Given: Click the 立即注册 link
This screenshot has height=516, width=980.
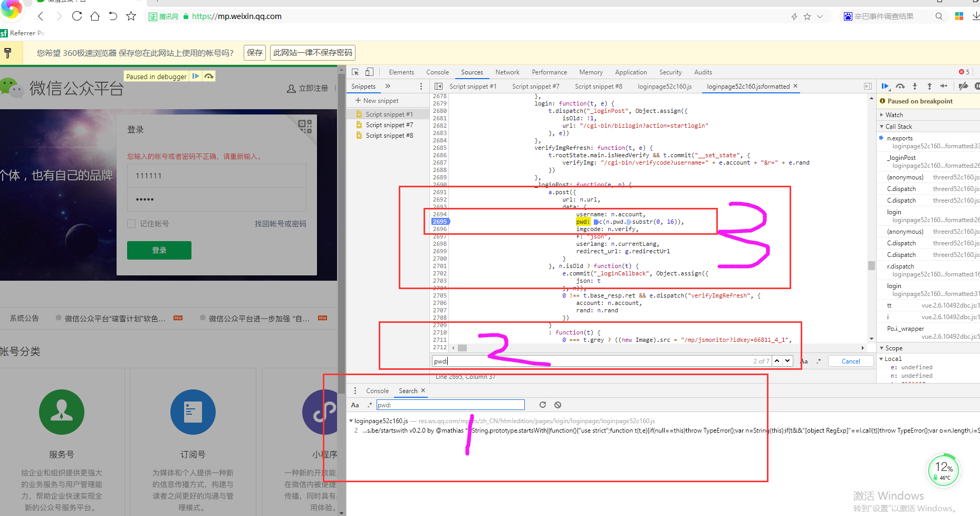Looking at the screenshot, I should click(x=308, y=88).
